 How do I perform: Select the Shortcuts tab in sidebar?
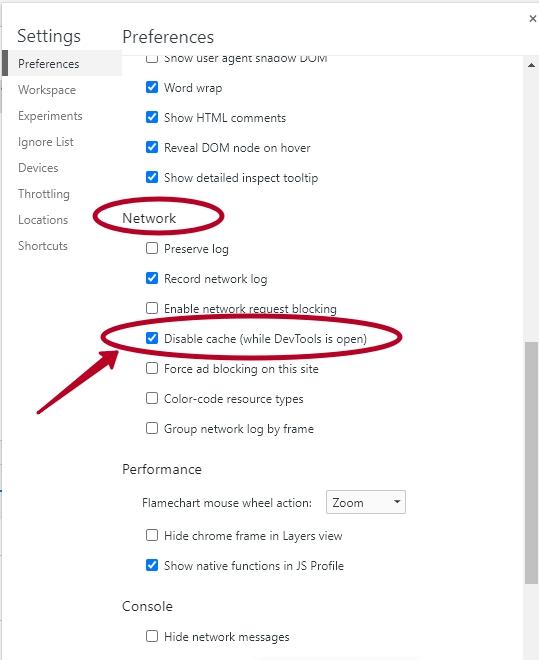pyautogui.click(x=43, y=245)
